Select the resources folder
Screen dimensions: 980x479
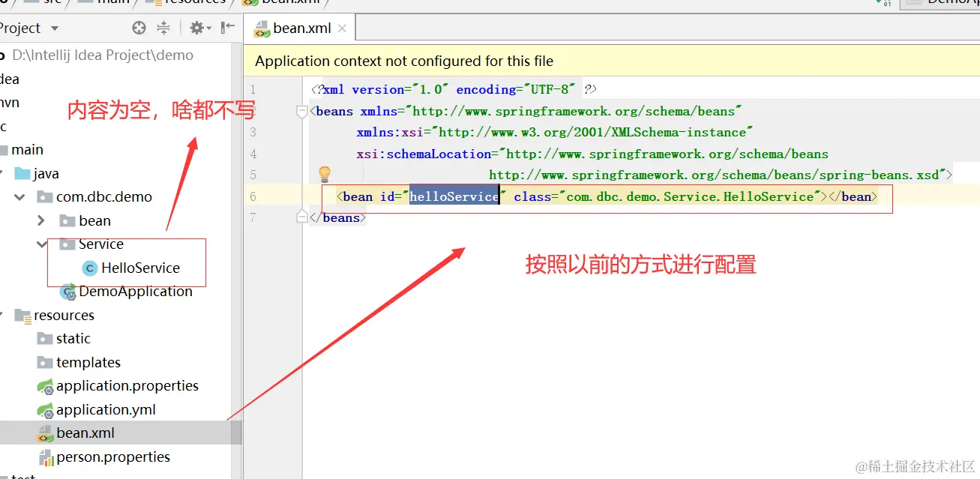(x=64, y=316)
